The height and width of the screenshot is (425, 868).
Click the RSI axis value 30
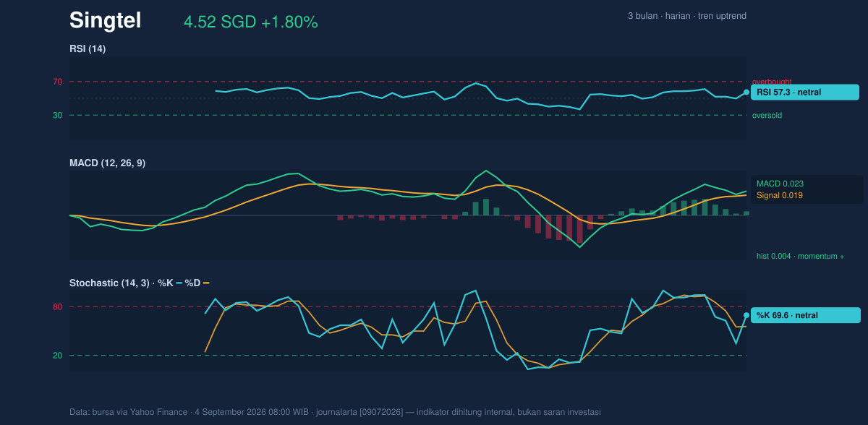pyautogui.click(x=58, y=115)
